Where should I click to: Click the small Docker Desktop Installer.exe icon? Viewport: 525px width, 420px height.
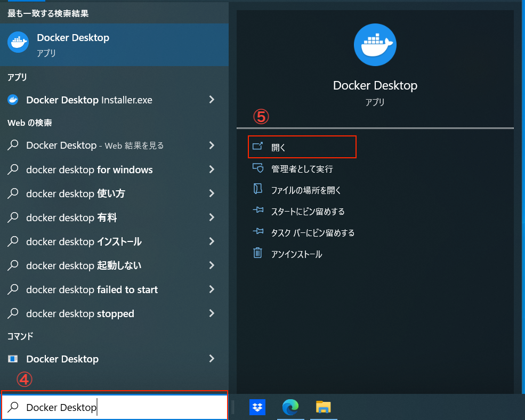13,100
